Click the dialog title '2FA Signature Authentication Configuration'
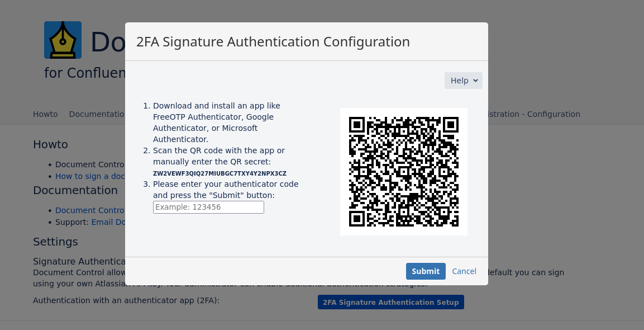The width and height of the screenshot is (644, 330). [x=274, y=41]
